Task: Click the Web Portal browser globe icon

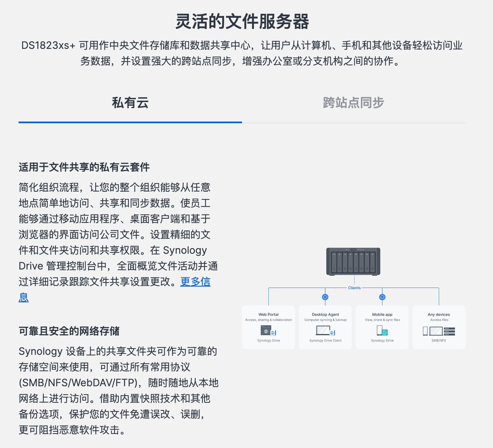Action: click(266, 331)
